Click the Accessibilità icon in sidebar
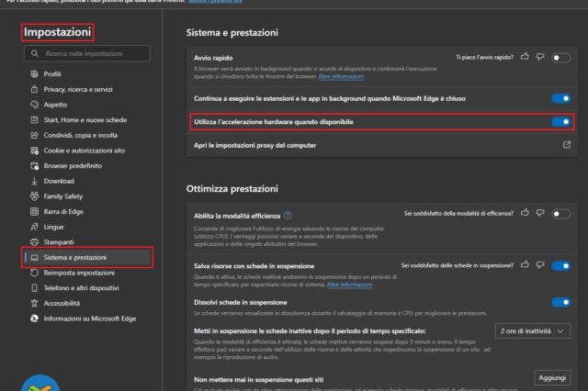 (x=32, y=303)
